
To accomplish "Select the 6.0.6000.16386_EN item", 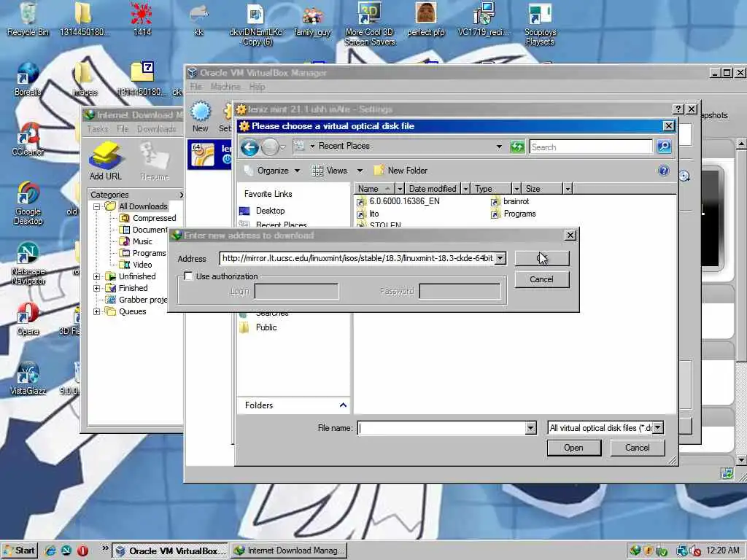I will pyautogui.click(x=398, y=201).
